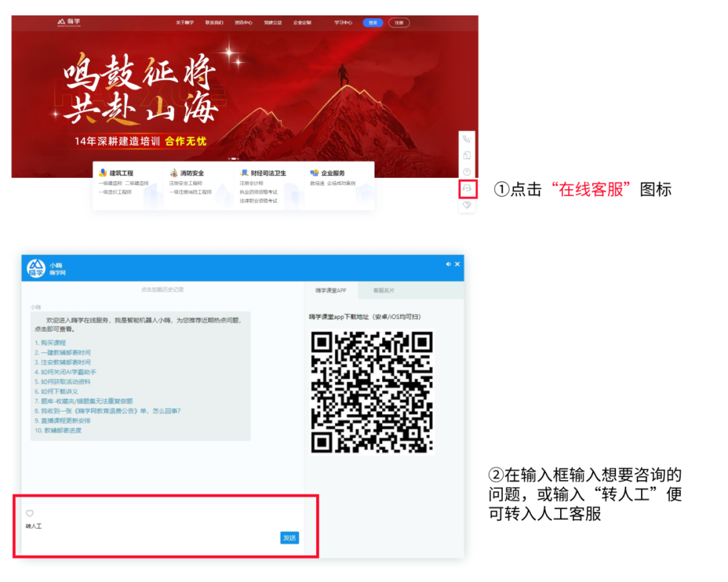Open the 执业药师资格考试 link
The width and height of the screenshot is (728, 582).
pyautogui.click(x=259, y=192)
